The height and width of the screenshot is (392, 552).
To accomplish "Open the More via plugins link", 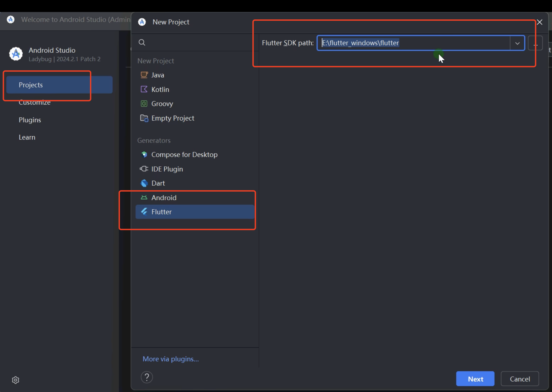I will [x=171, y=359].
